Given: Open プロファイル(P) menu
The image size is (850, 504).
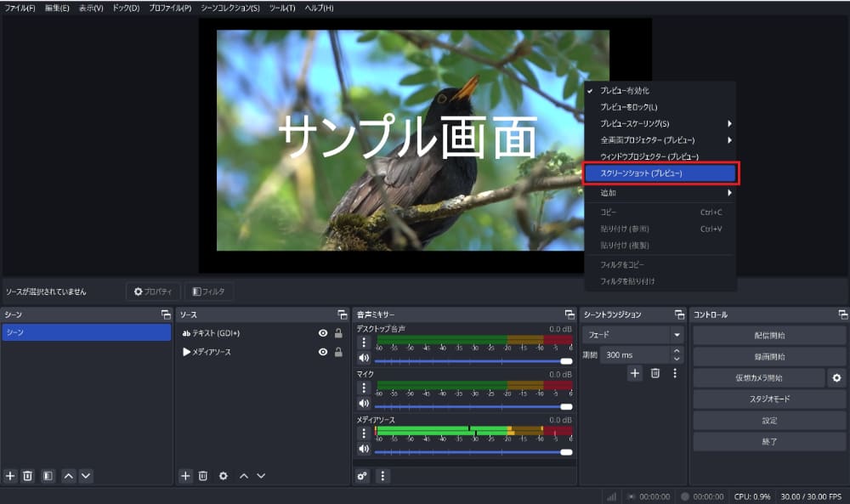Looking at the screenshot, I should [170, 8].
